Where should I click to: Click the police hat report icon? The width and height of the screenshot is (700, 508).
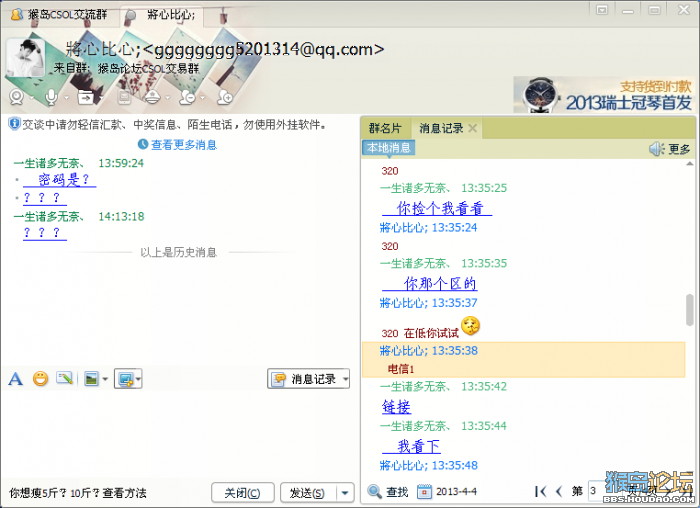tap(153, 97)
